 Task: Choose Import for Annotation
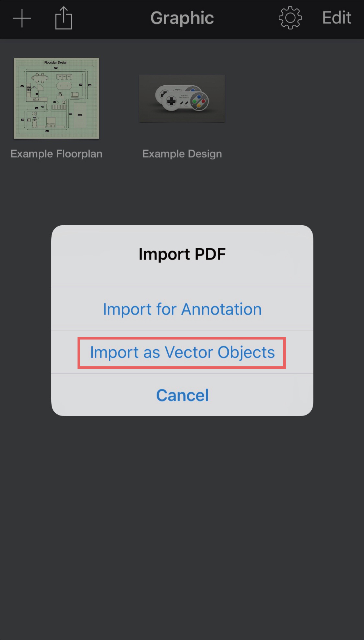tap(182, 309)
